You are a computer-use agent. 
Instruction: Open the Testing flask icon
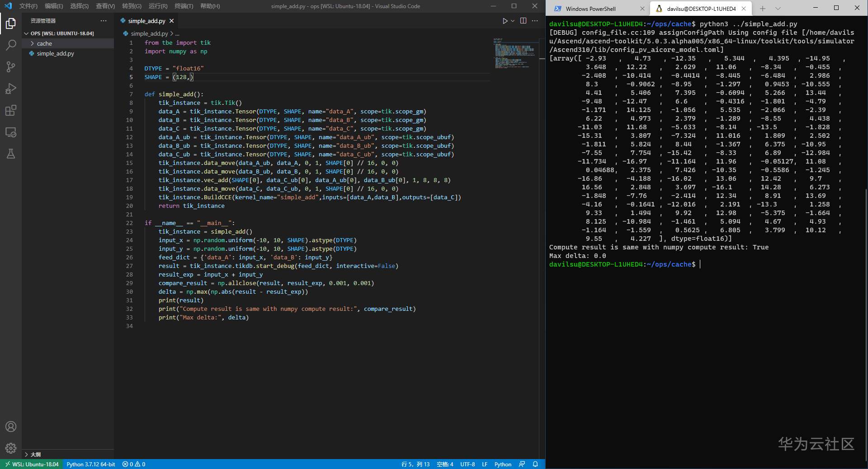pyautogui.click(x=11, y=154)
